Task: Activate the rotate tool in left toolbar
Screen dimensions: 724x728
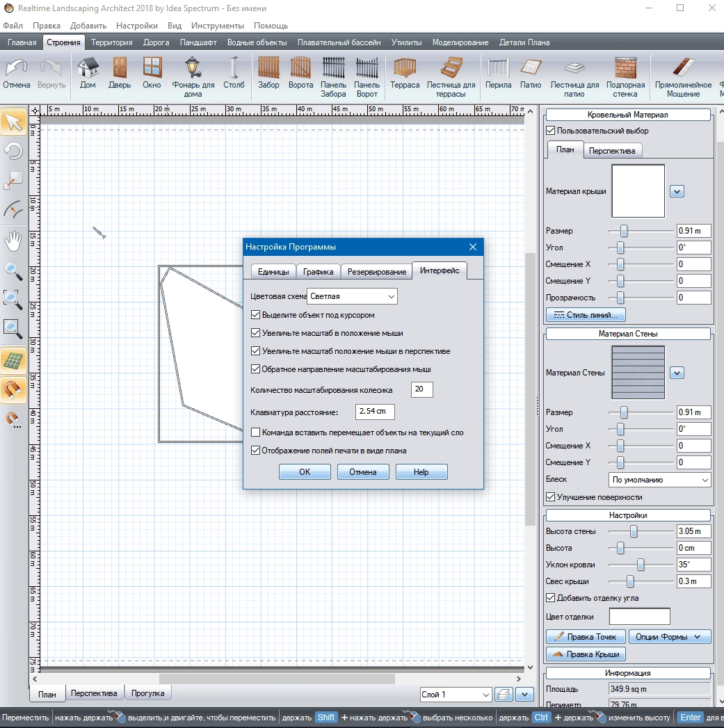Action: point(13,152)
